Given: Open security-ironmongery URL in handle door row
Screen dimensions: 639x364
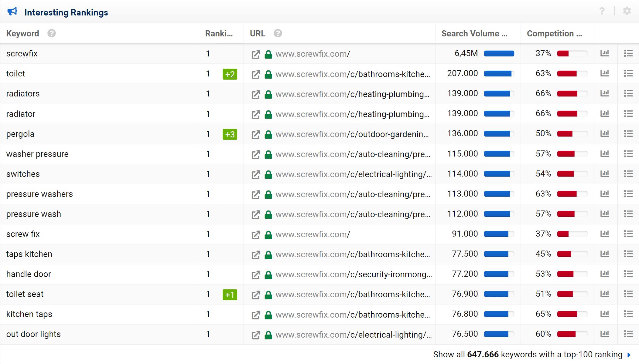Looking at the screenshot, I should pyautogui.click(x=354, y=274).
